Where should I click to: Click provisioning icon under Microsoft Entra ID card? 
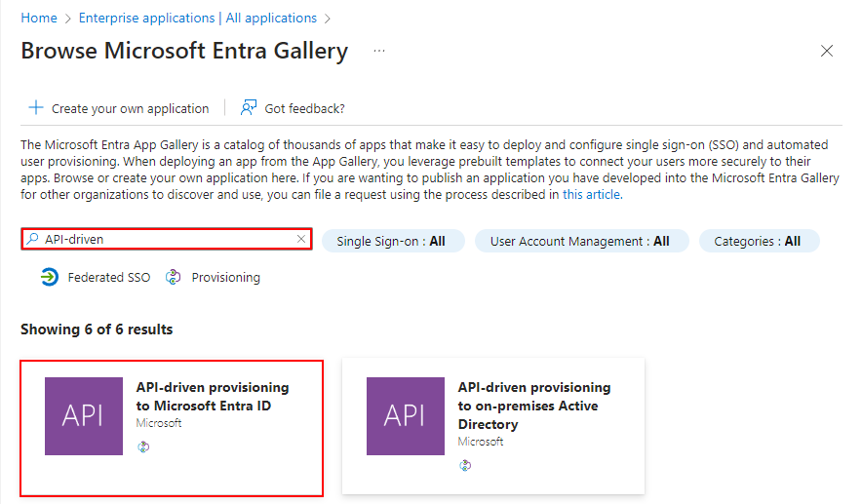click(143, 446)
